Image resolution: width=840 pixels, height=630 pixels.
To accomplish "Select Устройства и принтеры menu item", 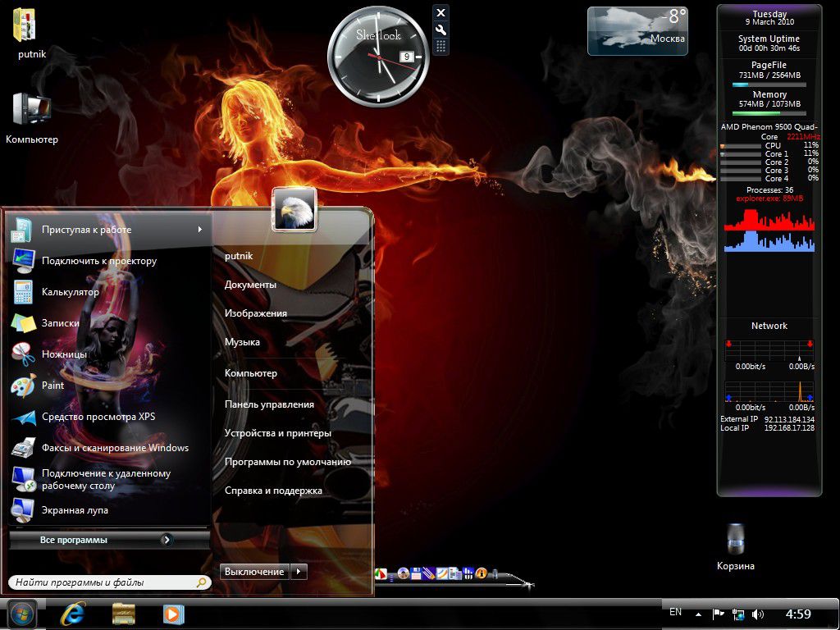I will 277,433.
